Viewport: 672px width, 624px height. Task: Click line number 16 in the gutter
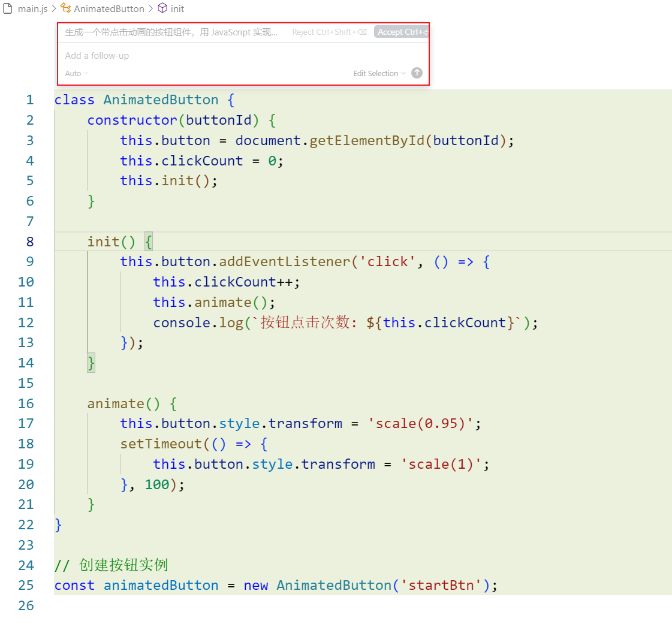[26, 403]
